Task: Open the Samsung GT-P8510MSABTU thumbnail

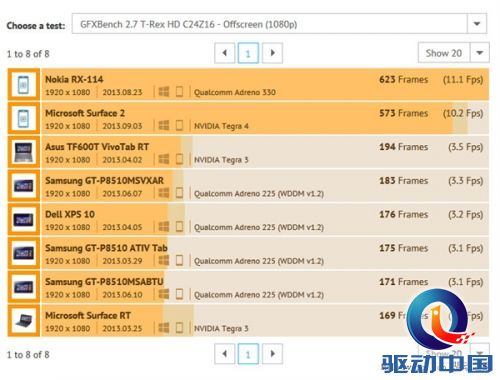Action: tap(23, 287)
